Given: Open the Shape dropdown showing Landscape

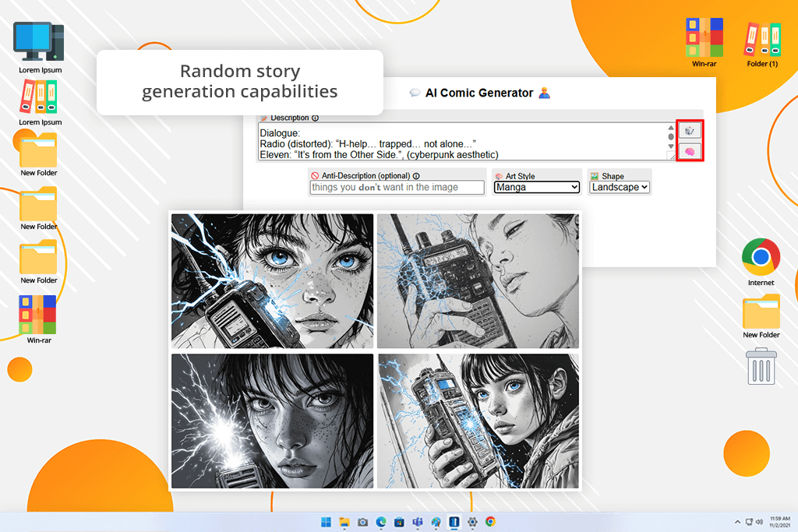Looking at the screenshot, I should (620, 187).
